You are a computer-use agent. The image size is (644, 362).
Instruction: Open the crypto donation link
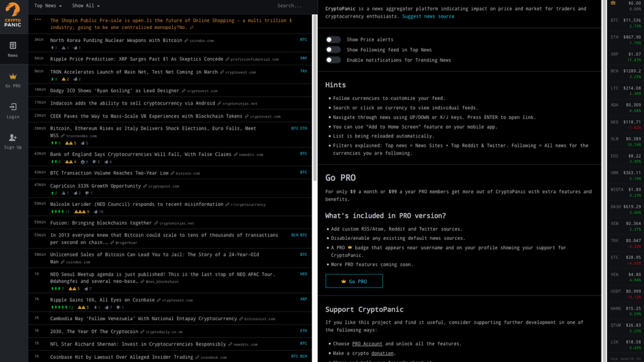(382, 354)
